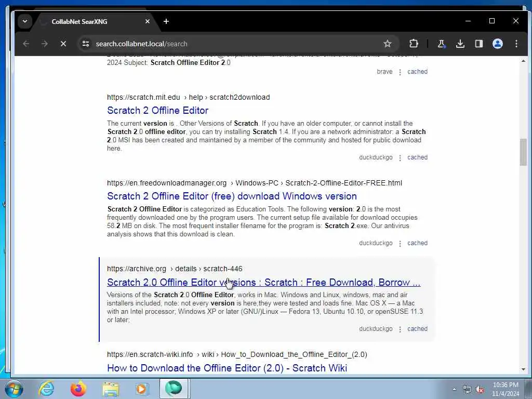Show hidden system tray icons arrow
This screenshot has width=532, height=399.
pos(454,390)
